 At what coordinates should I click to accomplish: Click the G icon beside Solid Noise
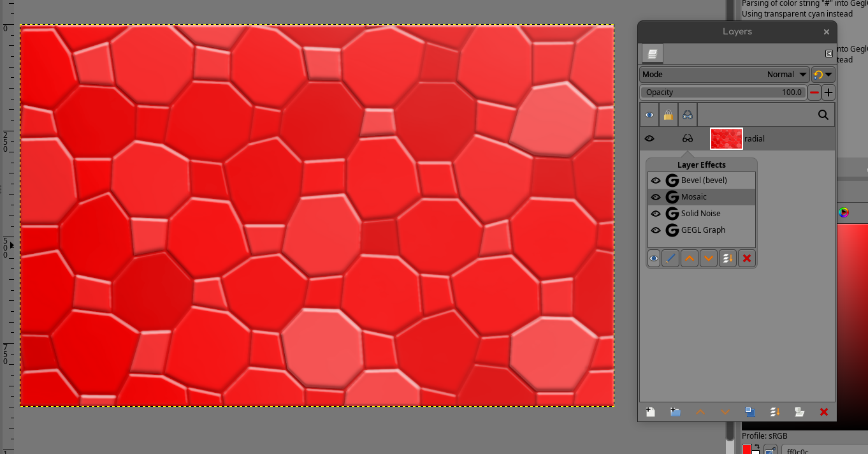click(x=672, y=214)
